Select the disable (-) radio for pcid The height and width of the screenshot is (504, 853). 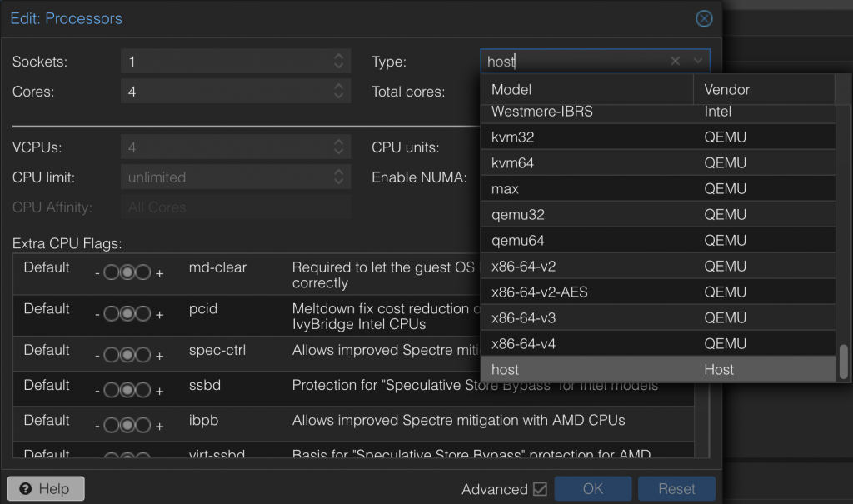coord(112,313)
